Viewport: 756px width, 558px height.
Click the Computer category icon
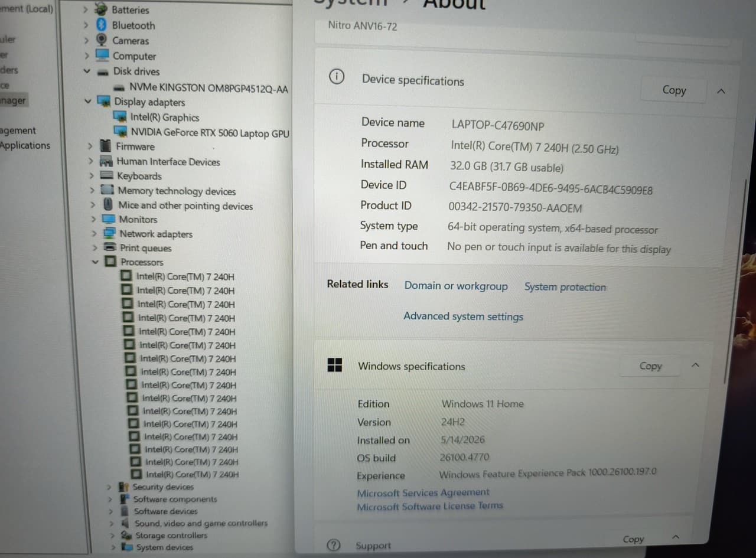(x=103, y=56)
